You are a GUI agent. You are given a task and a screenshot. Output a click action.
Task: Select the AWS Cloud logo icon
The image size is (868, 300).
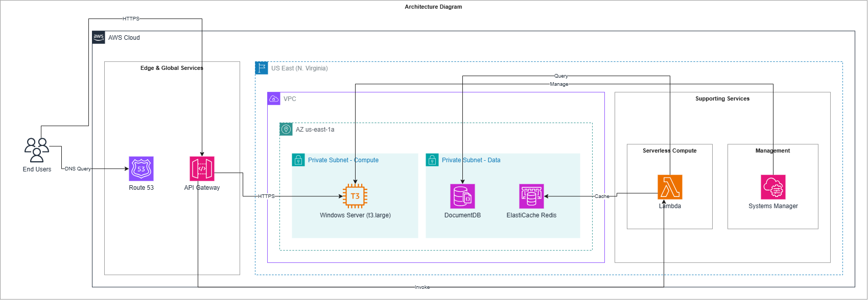pos(99,37)
